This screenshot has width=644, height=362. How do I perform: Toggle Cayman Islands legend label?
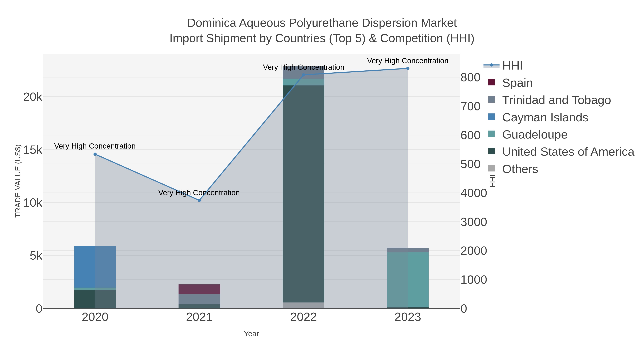tap(545, 117)
